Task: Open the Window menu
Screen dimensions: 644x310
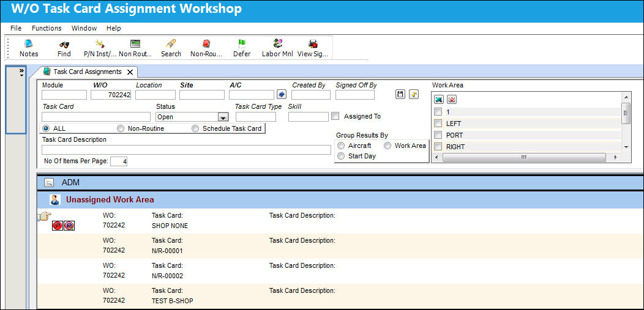Action: pos(84,28)
